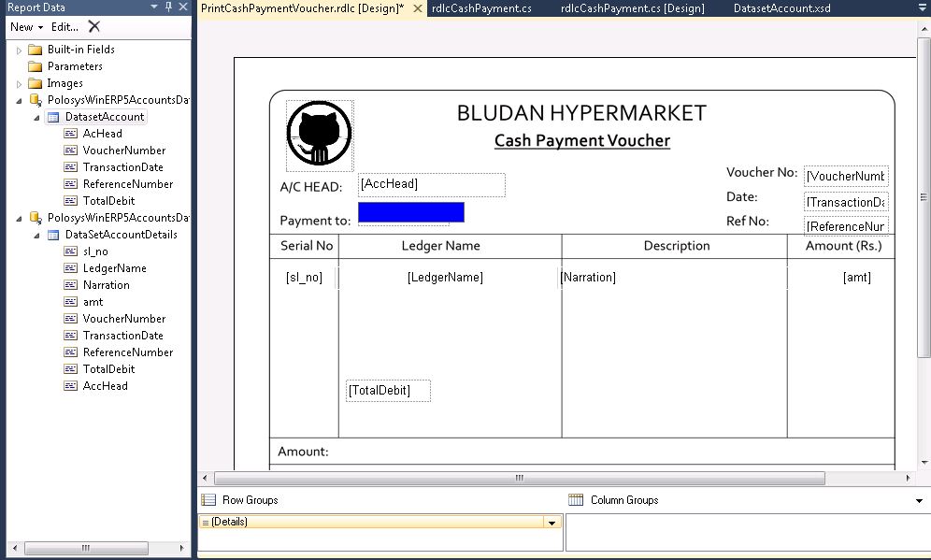Viewport: 931px width, 560px height.
Task: Select the [amt] cell in table
Action: [857, 278]
